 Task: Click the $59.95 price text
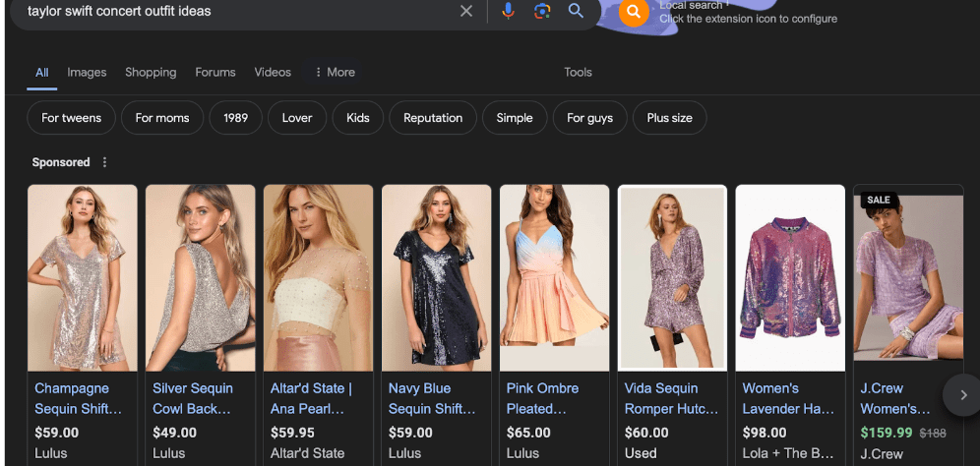[x=292, y=433]
